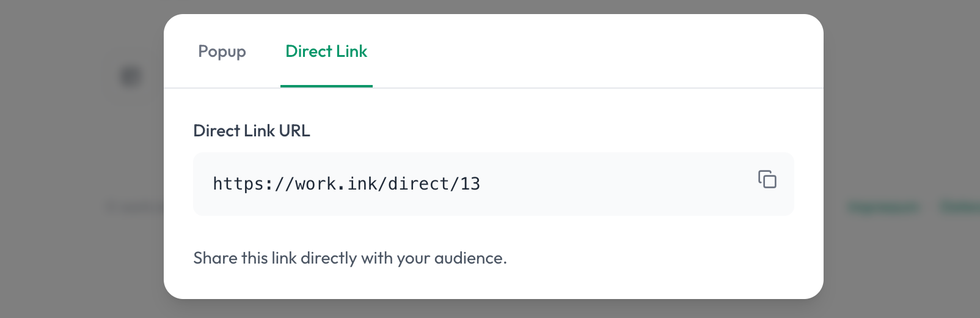The height and width of the screenshot is (318, 980).
Task: Click the "13" at the end of the URL
Action: click(470, 183)
